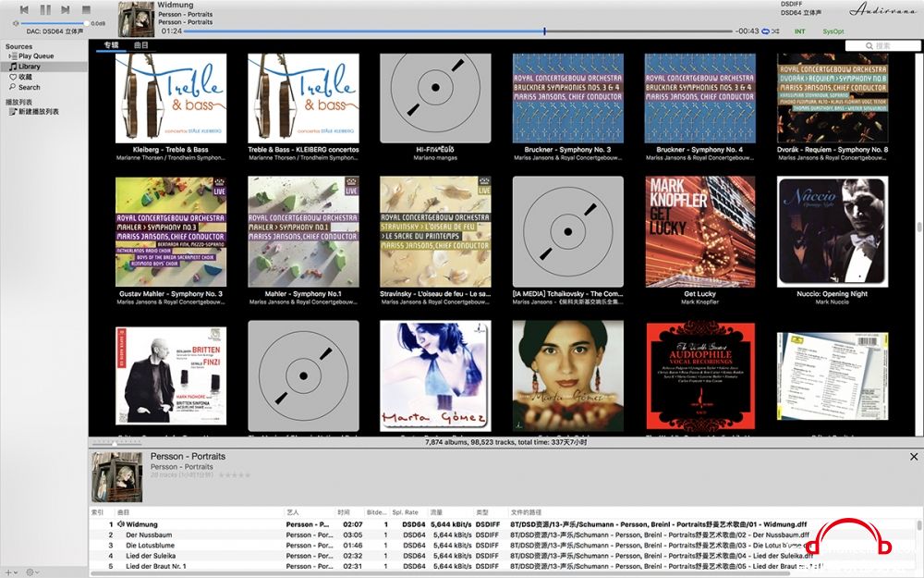Sort tracks by 艺人 artist column
Screen dimensions: 924x578
click(309, 512)
